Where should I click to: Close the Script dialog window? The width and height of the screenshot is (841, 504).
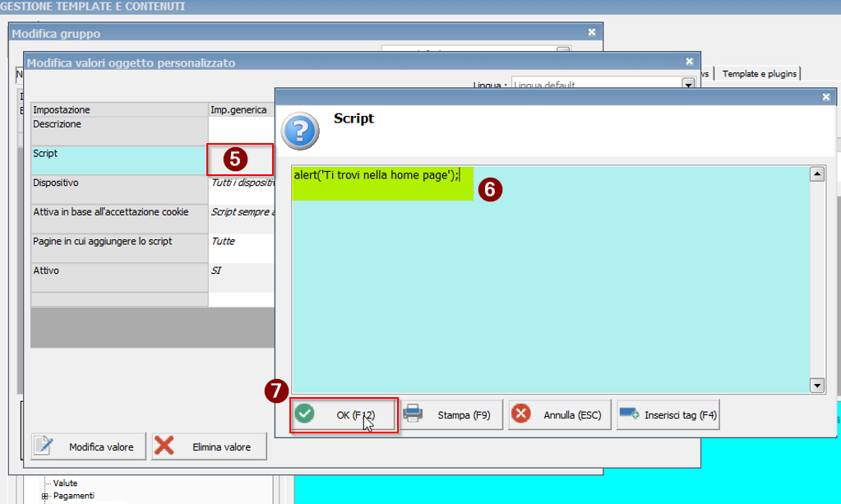826,97
